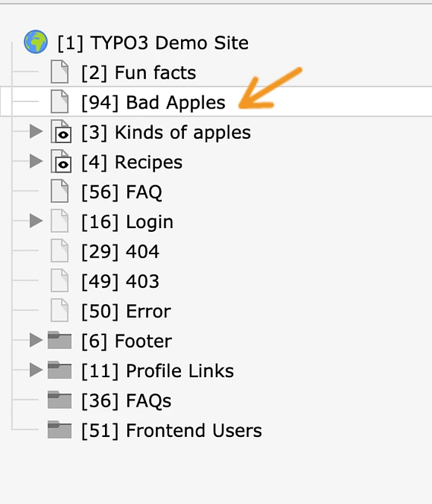Expand the Login page node
432x504 pixels.
(x=36, y=221)
